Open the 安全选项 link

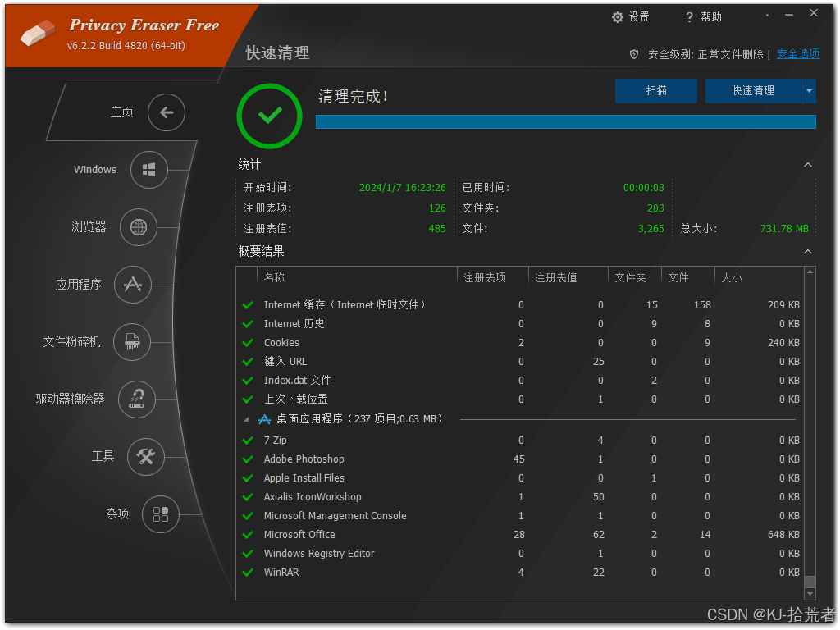click(798, 54)
